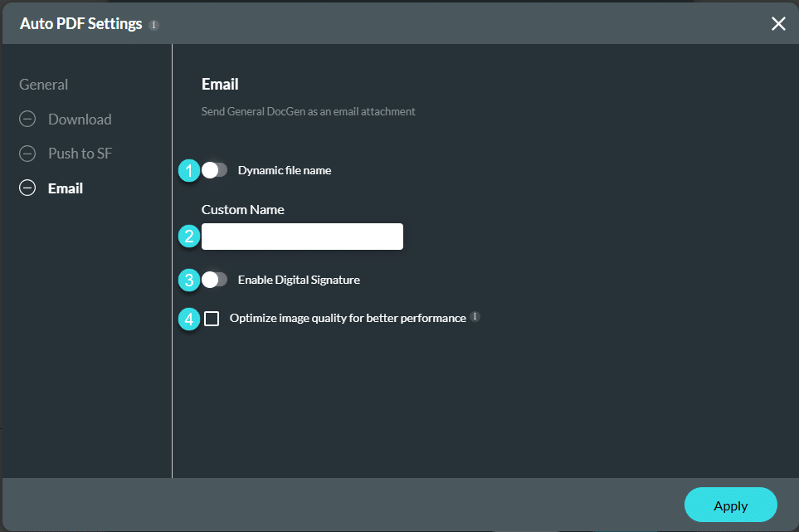
Task: Enable the Dynamic file name toggle
Action: 216,169
